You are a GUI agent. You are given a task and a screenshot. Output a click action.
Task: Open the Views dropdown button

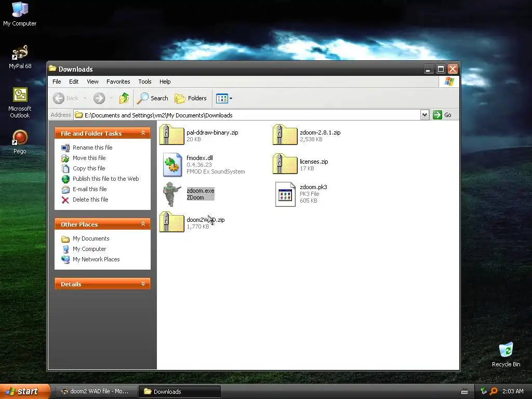(224, 98)
